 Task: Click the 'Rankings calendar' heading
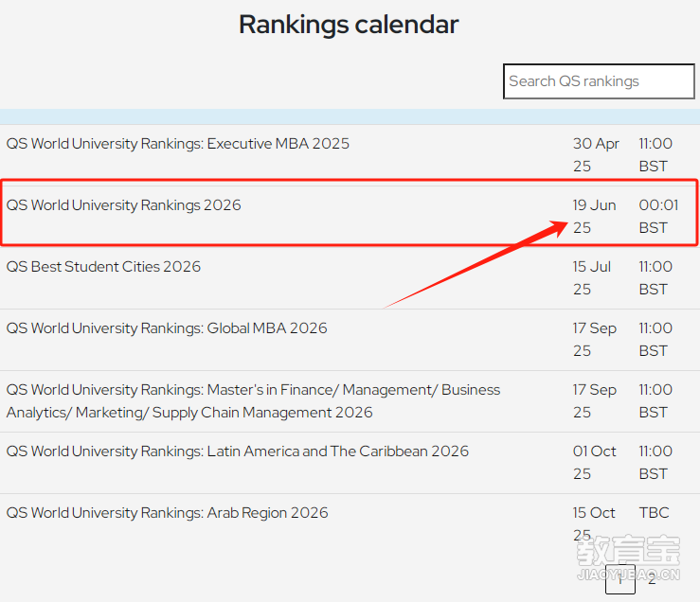click(349, 24)
